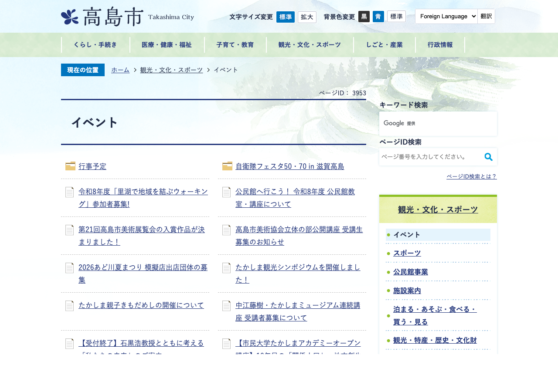Click document icon beside たかしま親子きもだめし

click(69, 306)
